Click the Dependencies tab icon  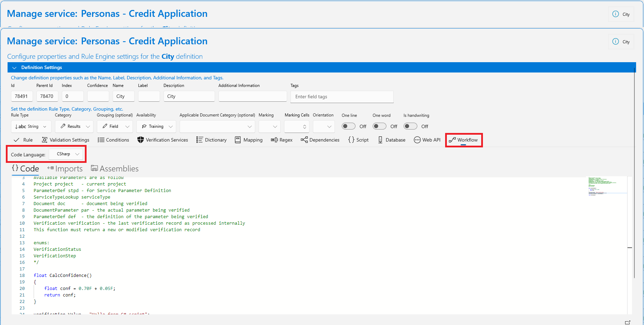304,140
